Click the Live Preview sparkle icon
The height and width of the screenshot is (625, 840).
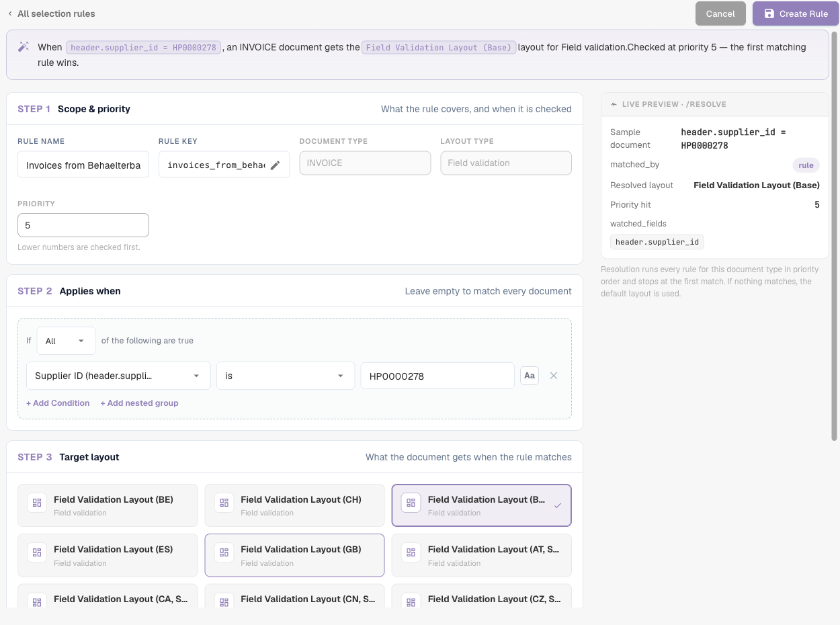(x=614, y=104)
